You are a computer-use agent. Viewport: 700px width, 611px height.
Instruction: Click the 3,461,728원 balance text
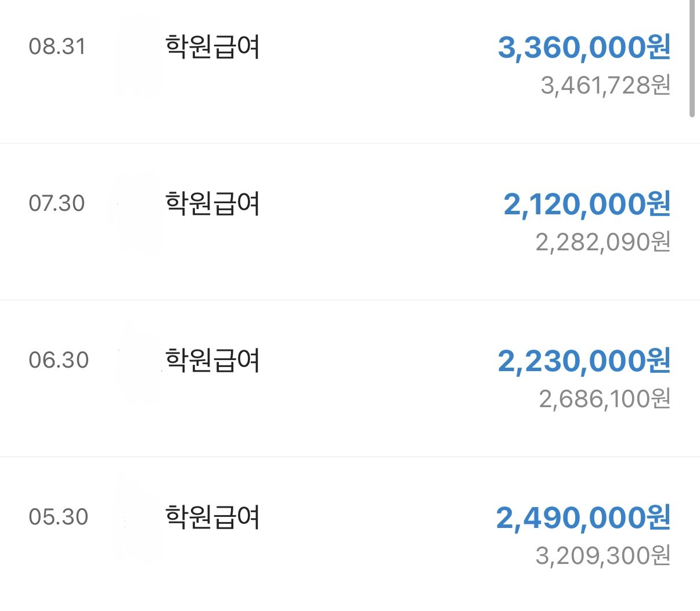(605, 85)
